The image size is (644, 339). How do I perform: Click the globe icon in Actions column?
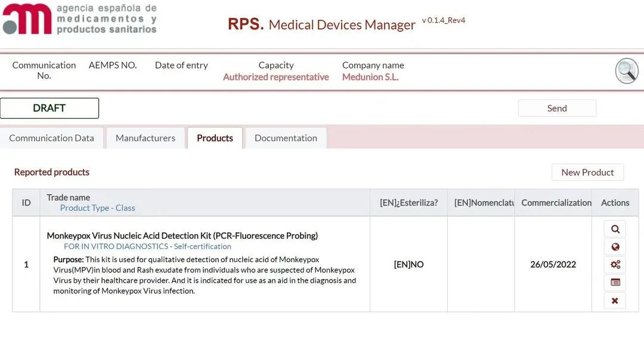pyautogui.click(x=615, y=247)
